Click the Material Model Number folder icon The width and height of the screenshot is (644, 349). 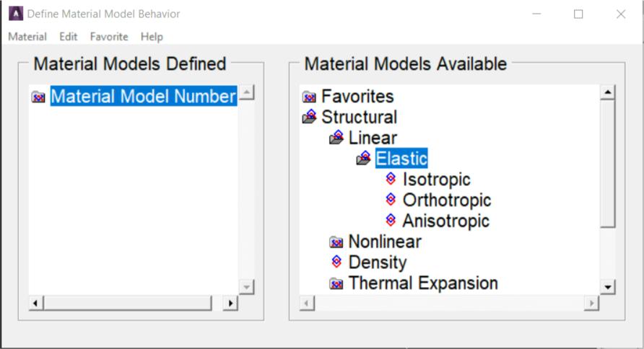click(39, 97)
